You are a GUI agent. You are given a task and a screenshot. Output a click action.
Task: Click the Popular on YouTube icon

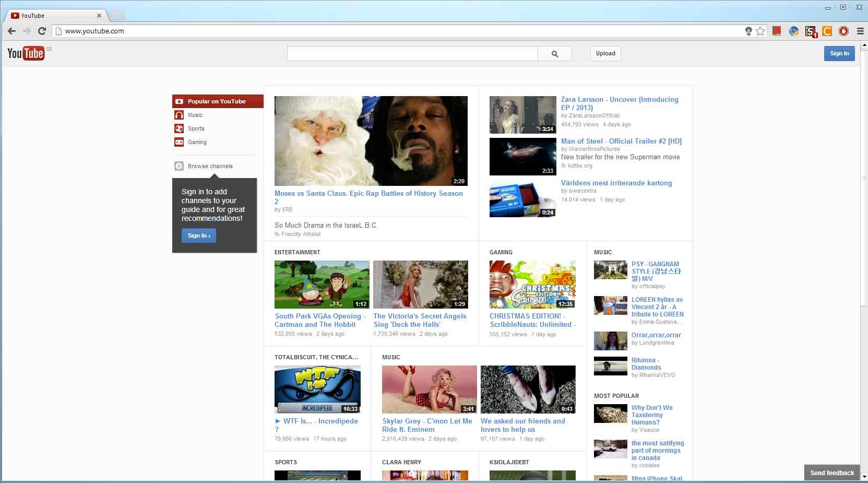tap(179, 101)
